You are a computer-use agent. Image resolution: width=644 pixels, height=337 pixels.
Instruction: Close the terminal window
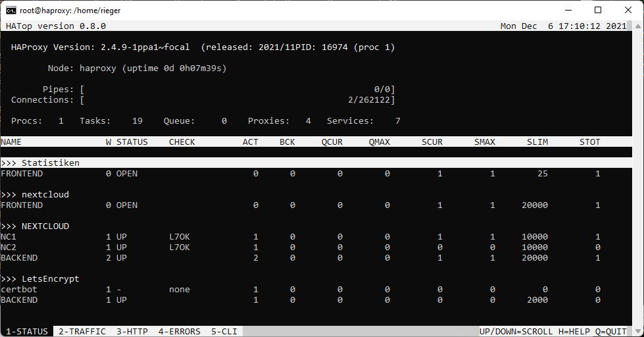[628, 11]
